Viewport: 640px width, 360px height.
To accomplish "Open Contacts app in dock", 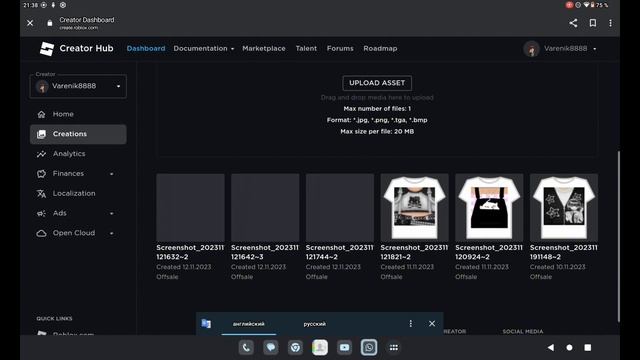I will (x=320, y=347).
